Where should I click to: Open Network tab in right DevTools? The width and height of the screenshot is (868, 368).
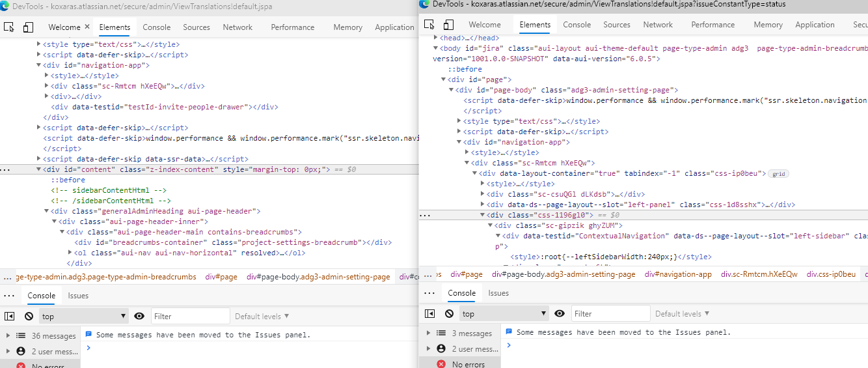pyautogui.click(x=658, y=25)
